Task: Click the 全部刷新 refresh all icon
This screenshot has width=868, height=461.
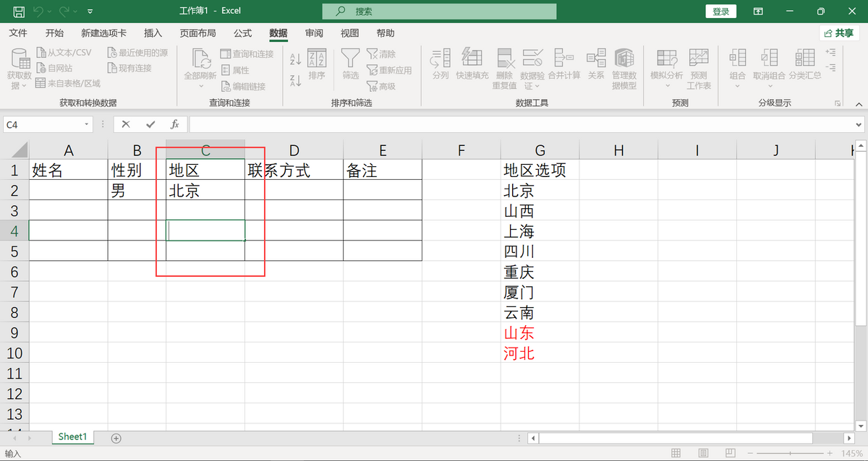Action: pyautogui.click(x=200, y=60)
